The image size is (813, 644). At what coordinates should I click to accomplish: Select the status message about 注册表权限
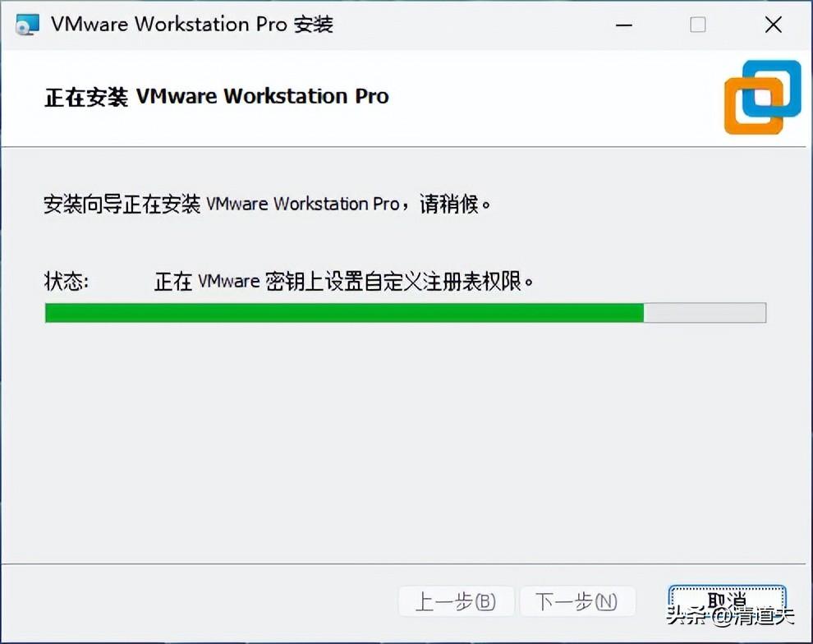point(344,282)
